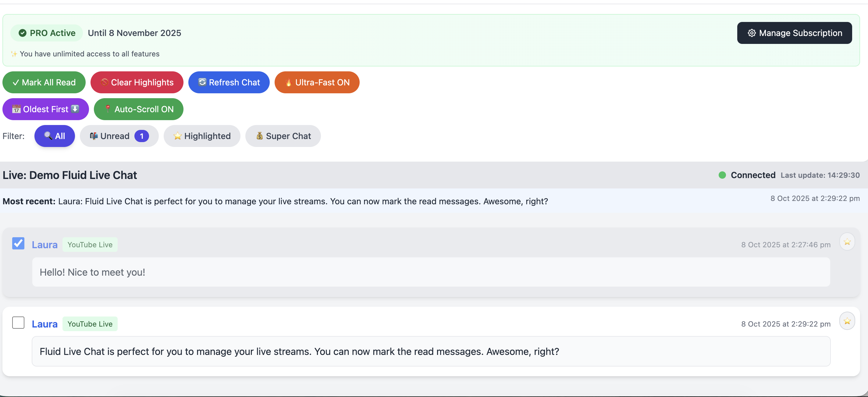Click the "8 Oct 2025 at 2:27:46 pm" timestamp

pos(785,245)
